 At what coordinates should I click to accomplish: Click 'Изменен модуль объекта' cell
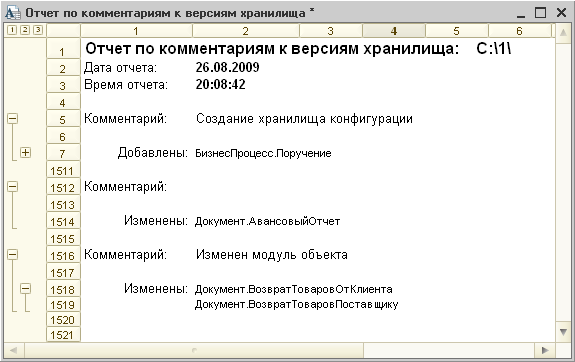point(272,255)
